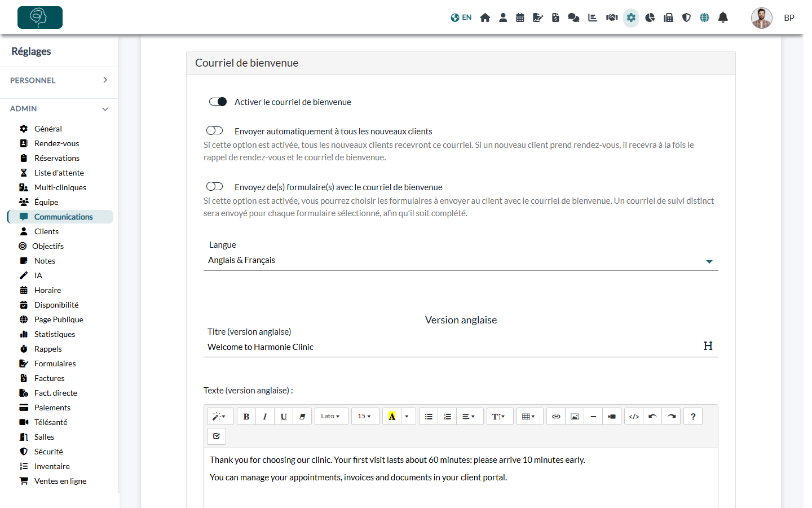Open the text color picker dropdown arrow
The height and width of the screenshot is (508, 812).
pos(407,417)
